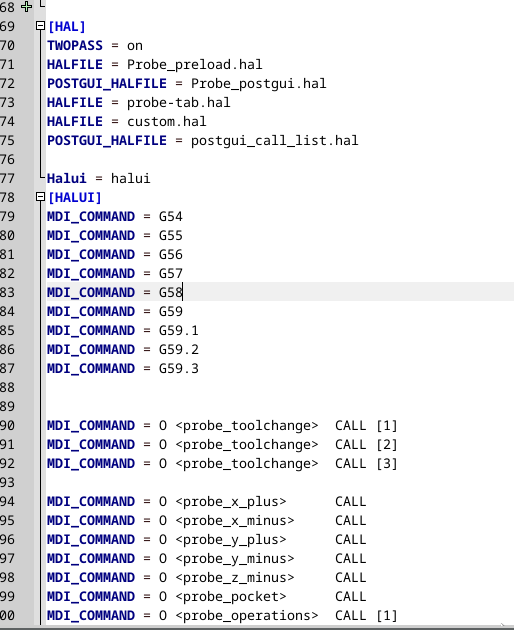Click the TWOPASS key on line 70

[x=75, y=45]
